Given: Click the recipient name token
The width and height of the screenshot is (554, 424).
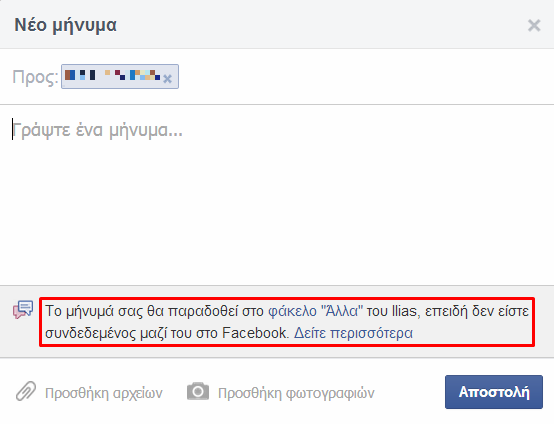Looking at the screenshot, I should 120,76.
